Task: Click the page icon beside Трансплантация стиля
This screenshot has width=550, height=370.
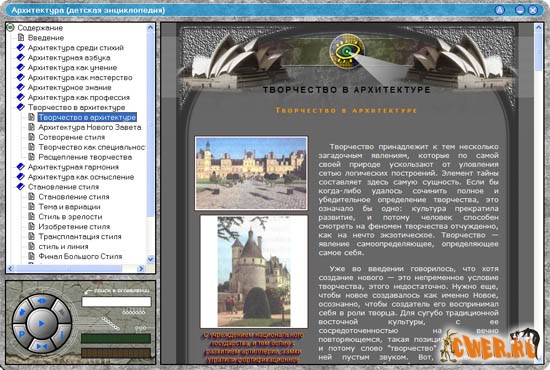Action: pos(32,236)
